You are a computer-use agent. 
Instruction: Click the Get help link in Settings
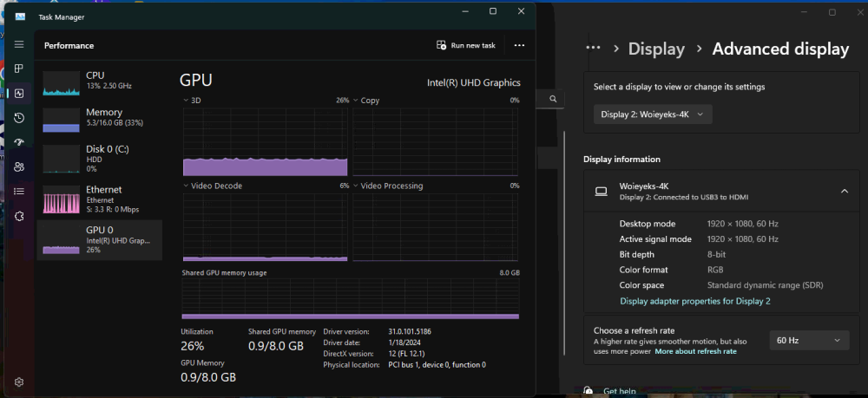pyautogui.click(x=619, y=391)
